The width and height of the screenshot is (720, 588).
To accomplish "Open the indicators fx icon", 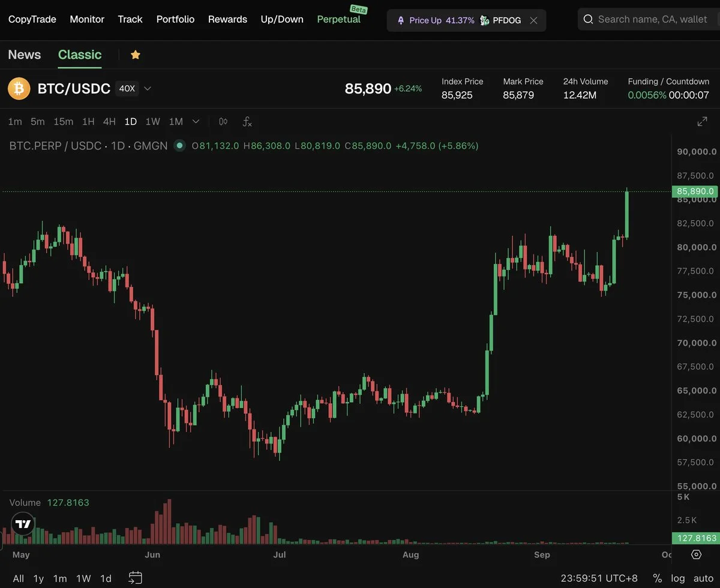I will [247, 122].
